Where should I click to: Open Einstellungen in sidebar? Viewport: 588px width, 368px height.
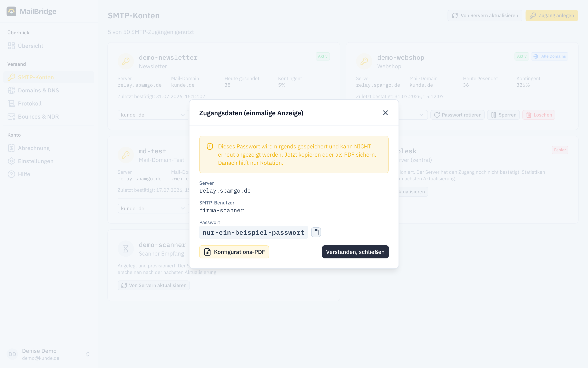click(x=49, y=161)
